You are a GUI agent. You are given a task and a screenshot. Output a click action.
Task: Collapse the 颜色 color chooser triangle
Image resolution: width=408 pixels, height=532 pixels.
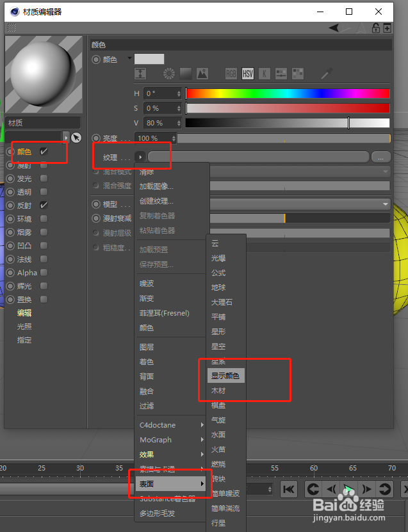[129, 58]
